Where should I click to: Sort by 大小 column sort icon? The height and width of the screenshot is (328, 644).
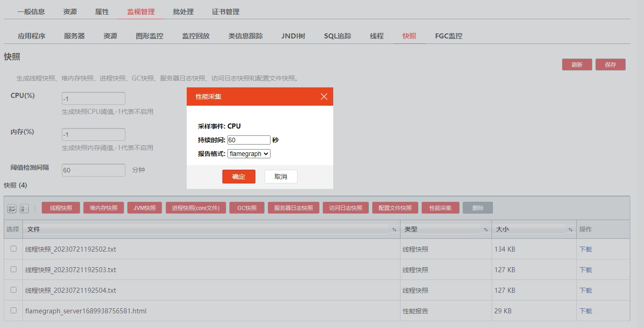570,230
